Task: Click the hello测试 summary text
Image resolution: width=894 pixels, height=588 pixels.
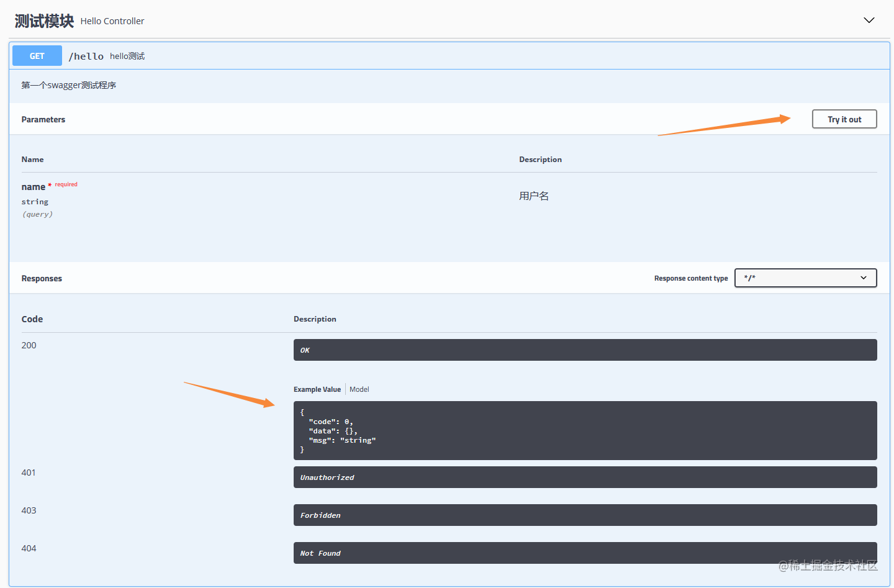Action: pyautogui.click(x=127, y=56)
